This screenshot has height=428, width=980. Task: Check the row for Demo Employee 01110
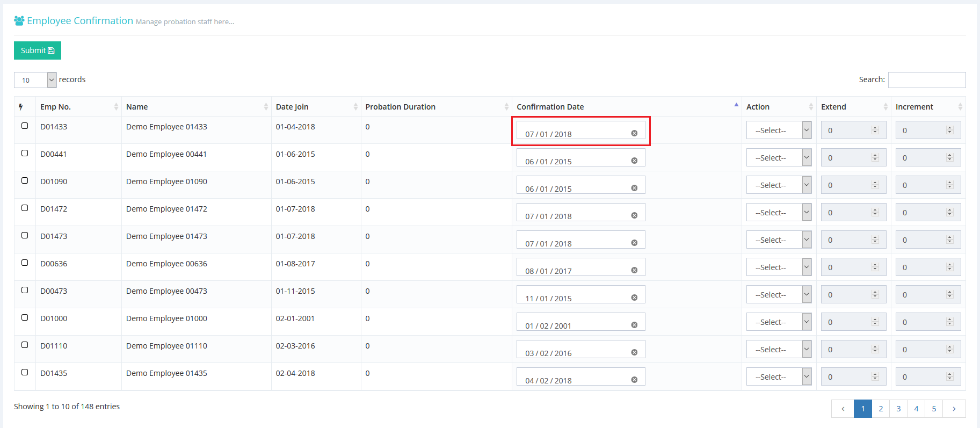point(25,345)
